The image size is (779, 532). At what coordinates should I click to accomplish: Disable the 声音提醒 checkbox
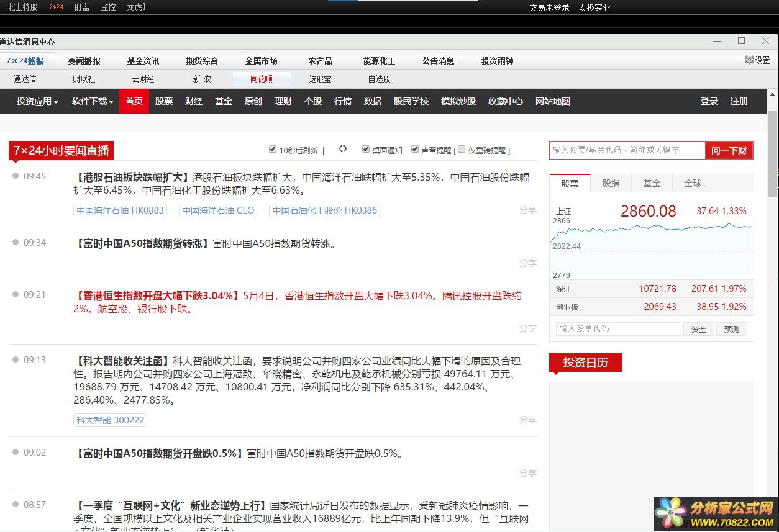tap(415, 150)
